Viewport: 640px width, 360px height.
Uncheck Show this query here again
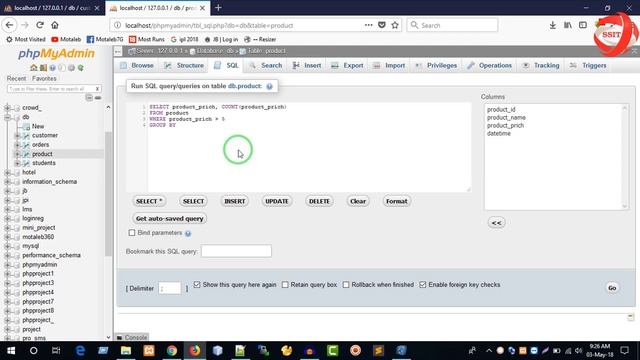[x=197, y=284]
